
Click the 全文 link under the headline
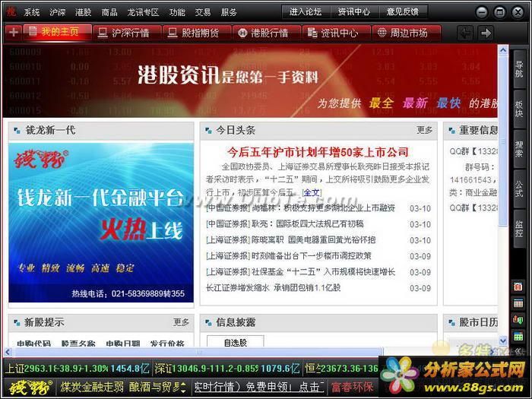click(x=312, y=192)
